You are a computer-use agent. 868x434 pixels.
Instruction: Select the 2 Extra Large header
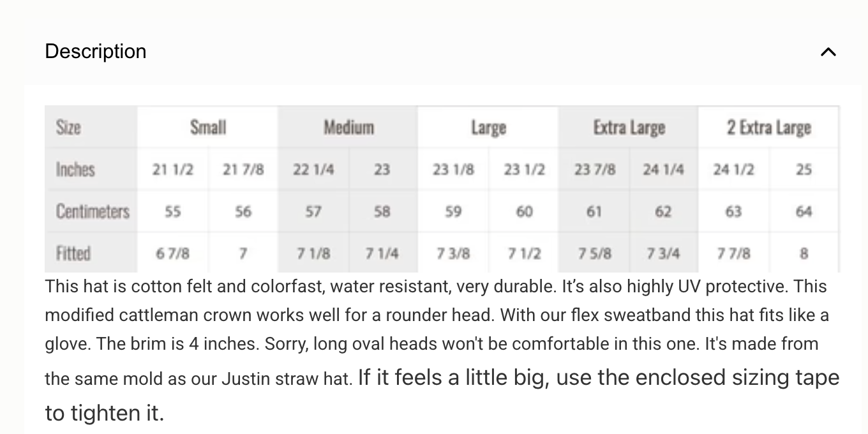(768, 127)
